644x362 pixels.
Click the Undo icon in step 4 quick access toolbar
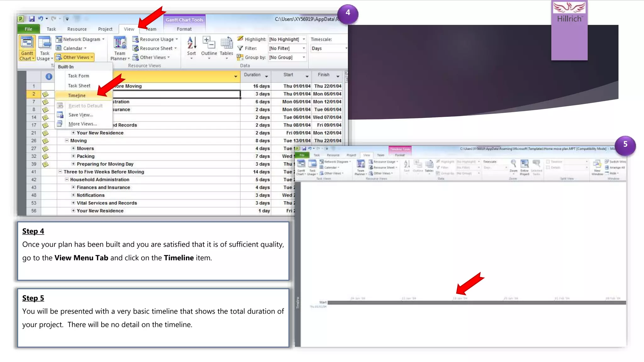tap(41, 19)
